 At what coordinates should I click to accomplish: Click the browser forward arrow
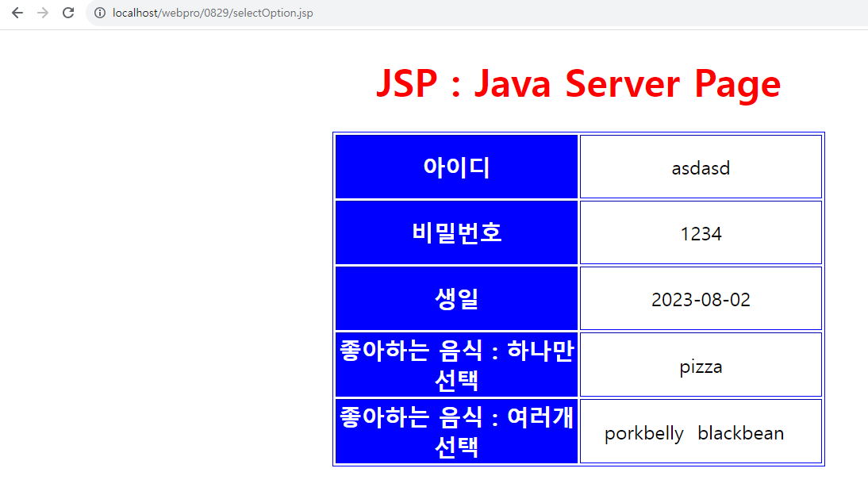point(43,13)
